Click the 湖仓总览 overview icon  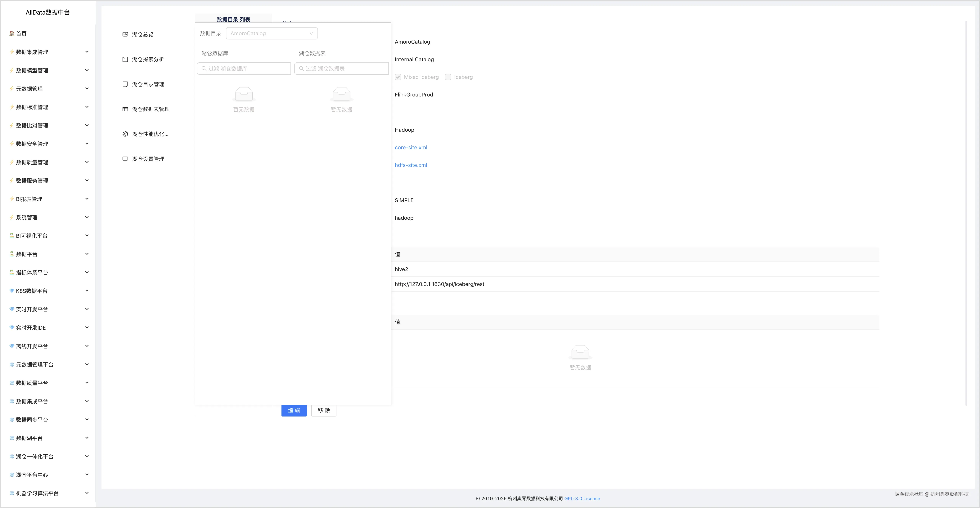click(x=125, y=35)
